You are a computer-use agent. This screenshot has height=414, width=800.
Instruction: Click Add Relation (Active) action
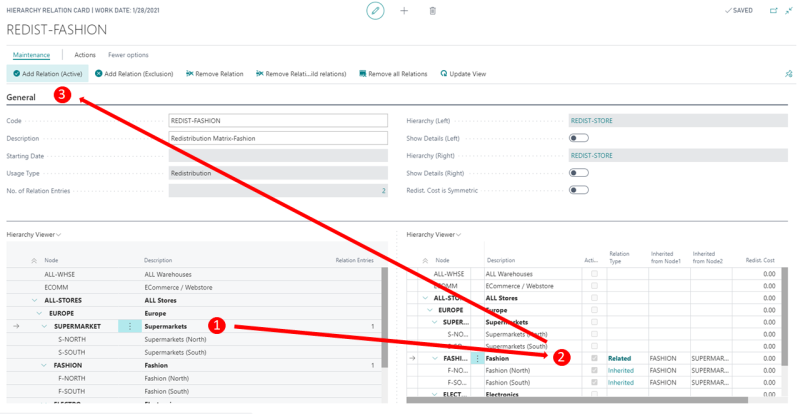pos(47,74)
